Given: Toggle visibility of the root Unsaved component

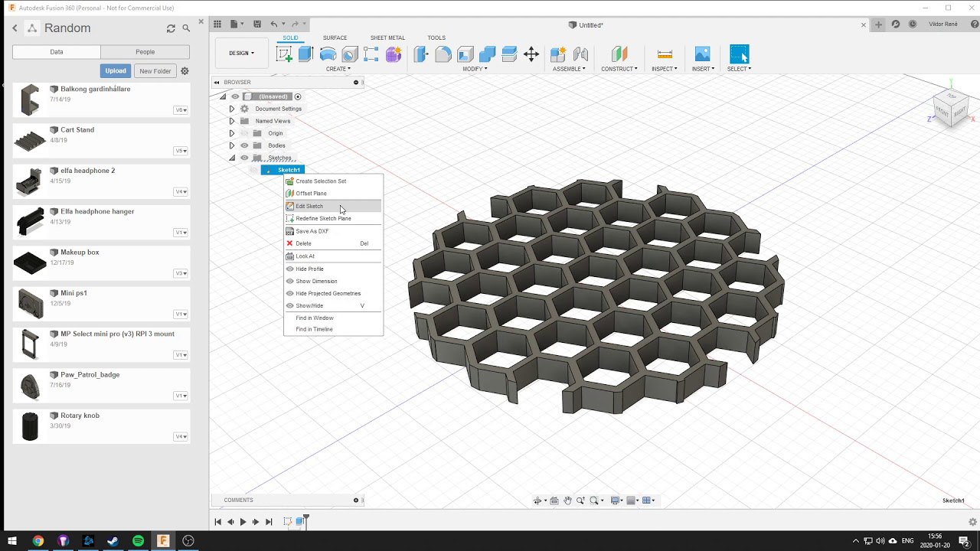Looking at the screenshot, I should [x=235, y=96].
